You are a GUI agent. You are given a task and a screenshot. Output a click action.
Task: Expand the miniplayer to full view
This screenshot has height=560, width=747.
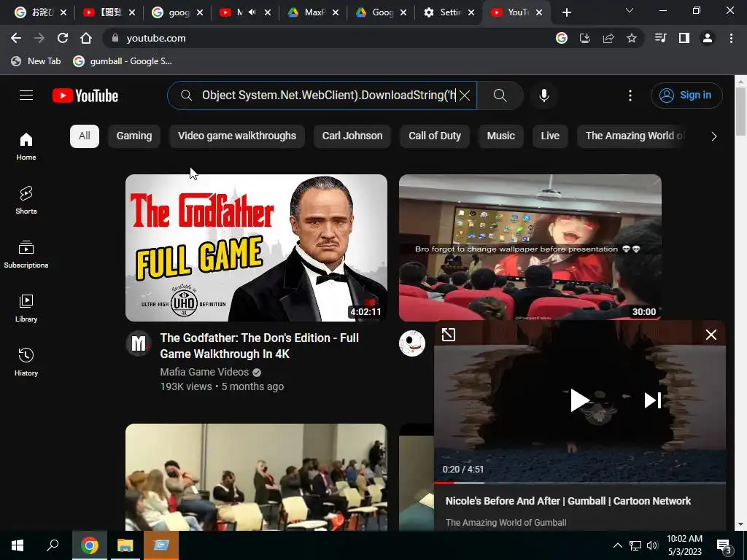pos(449,335)
